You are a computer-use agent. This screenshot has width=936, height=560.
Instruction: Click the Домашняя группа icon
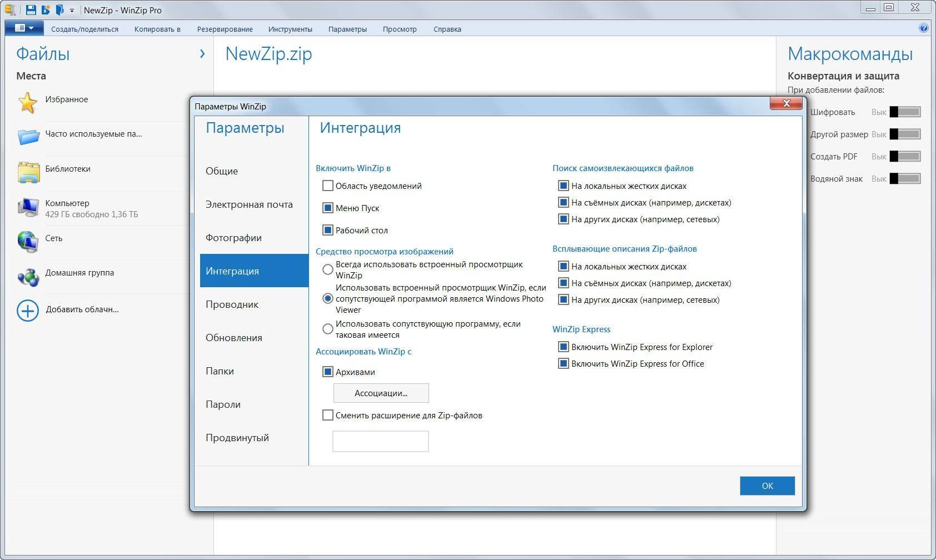[x=28, y=276]
